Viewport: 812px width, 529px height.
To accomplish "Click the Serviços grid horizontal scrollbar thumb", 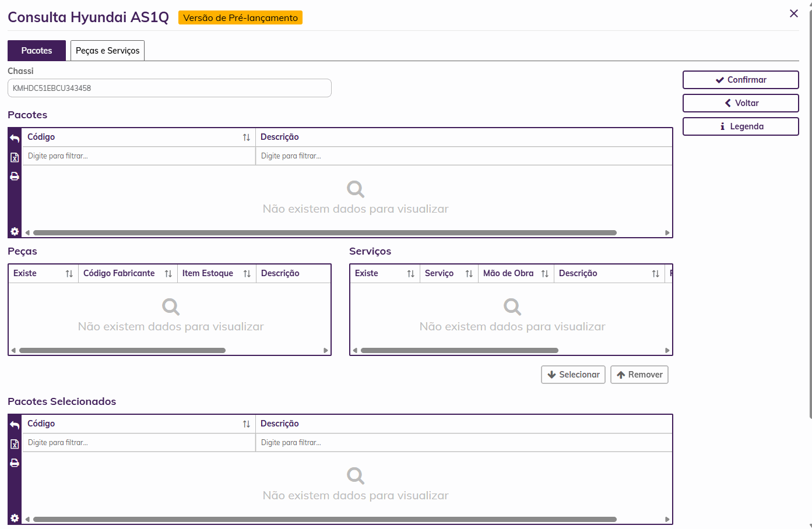I will coord(459,351).
